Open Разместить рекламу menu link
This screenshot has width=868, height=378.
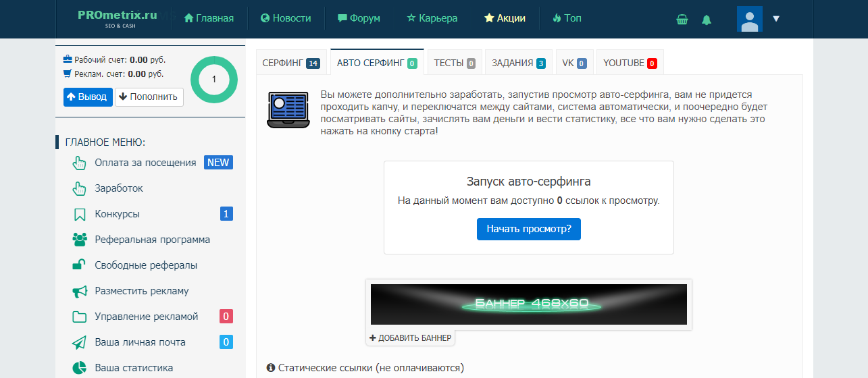pos(142,291)
